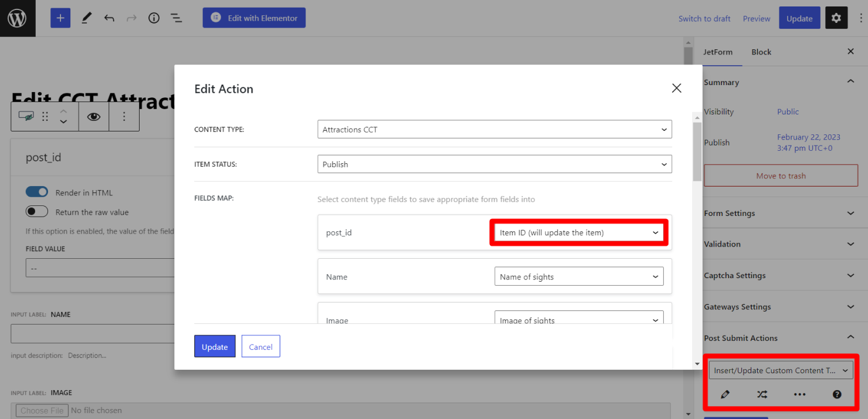
Task: Toggle the eye visibility icon in block toolbar
Action: 94,117
